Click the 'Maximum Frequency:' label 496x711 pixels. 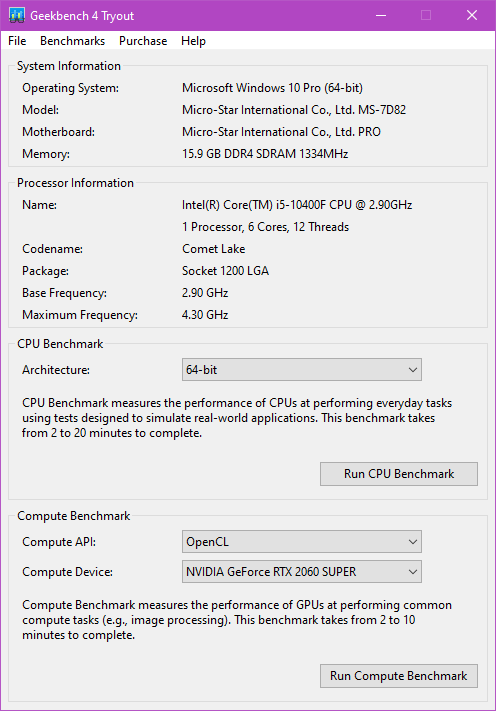pos(80,315)
